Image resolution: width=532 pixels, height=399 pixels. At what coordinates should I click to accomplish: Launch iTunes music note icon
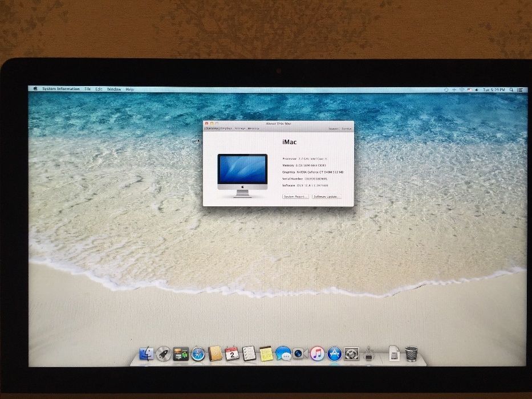coord(317,353)
